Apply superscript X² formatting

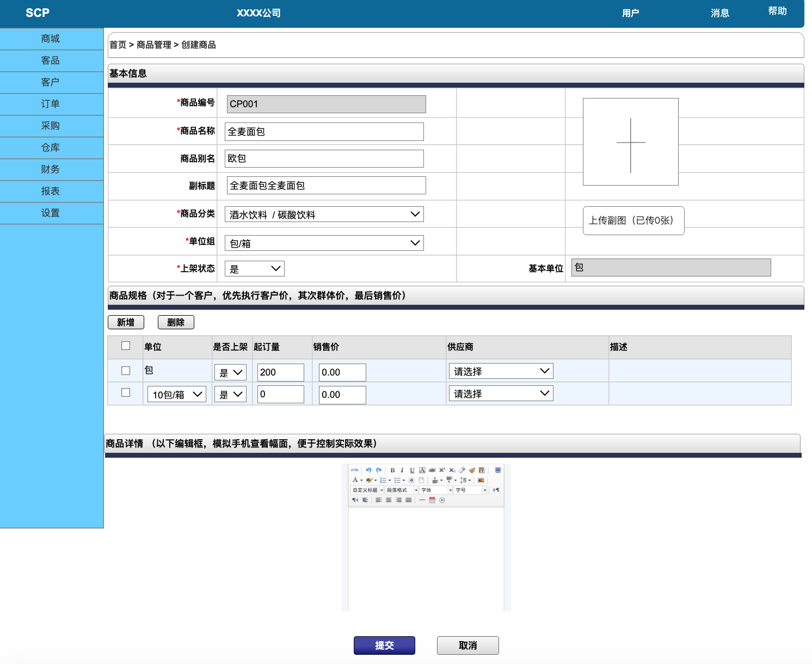[442, 470]
